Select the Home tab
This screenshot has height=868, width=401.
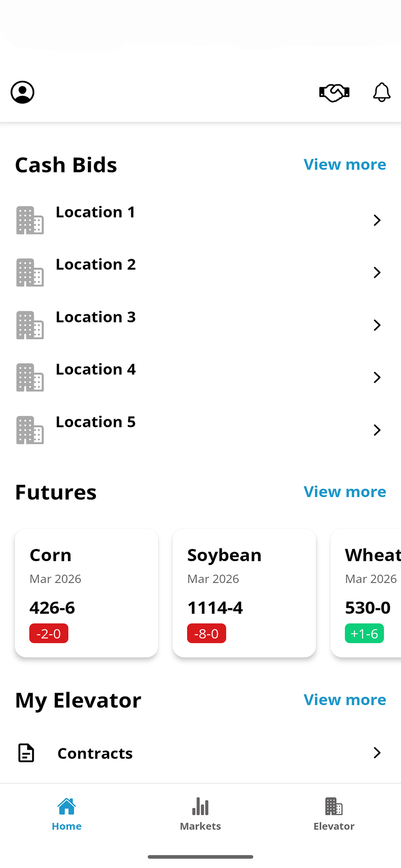pos(67,814)
